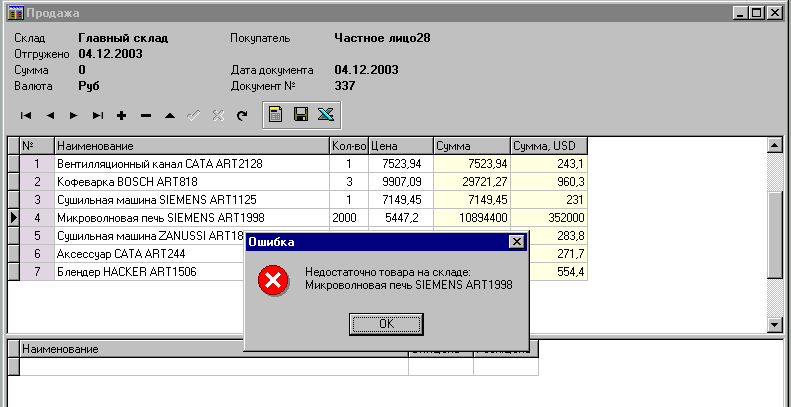The image size is (791, 407).
Task: Open the calculator toolbar icon
Action: (x=275, y=114)
